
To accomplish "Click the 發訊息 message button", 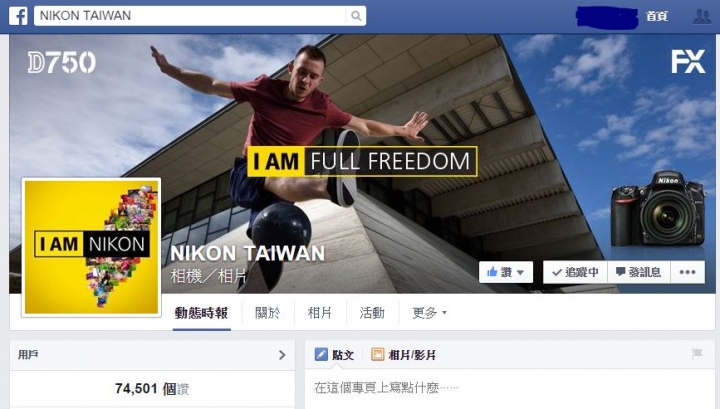I will click(x=639, y=272).
